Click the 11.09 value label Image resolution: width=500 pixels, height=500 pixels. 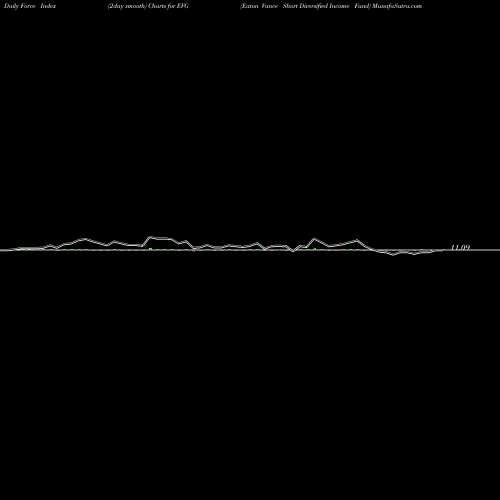point(460,247)
